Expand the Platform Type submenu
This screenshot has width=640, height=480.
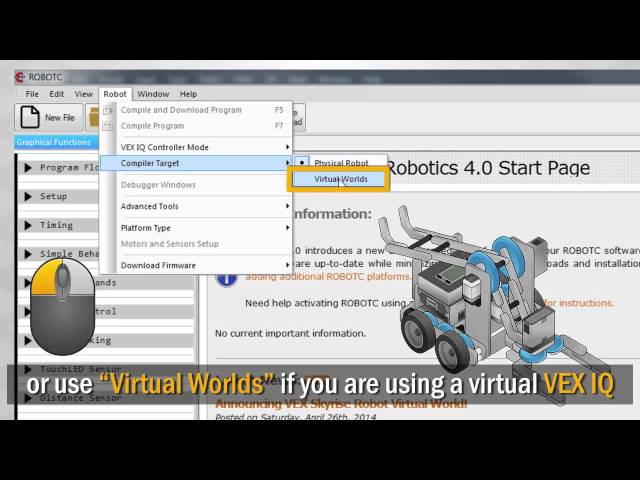tap(196, 228)
